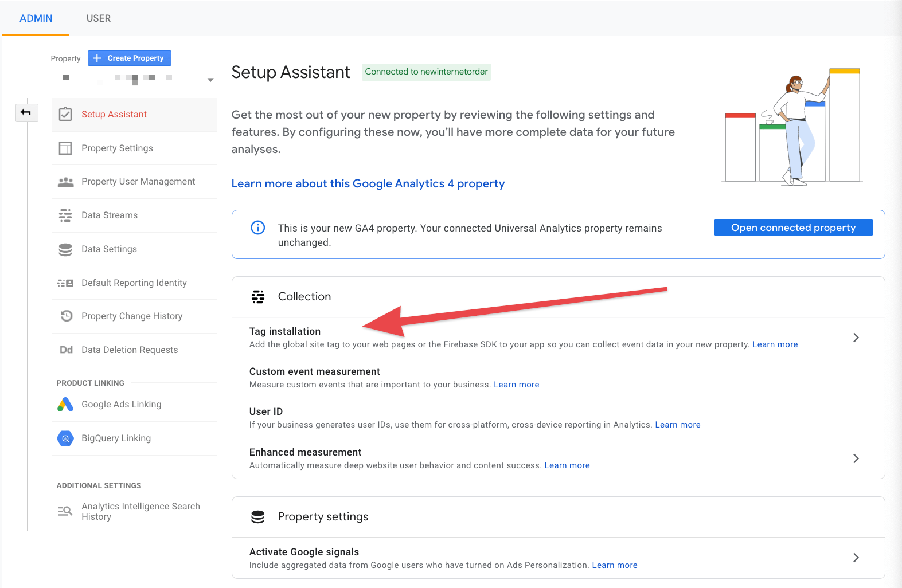The image size is (902, 588).
Task: Open Setup Assistant in the sidebar
Action: point(135,115)
